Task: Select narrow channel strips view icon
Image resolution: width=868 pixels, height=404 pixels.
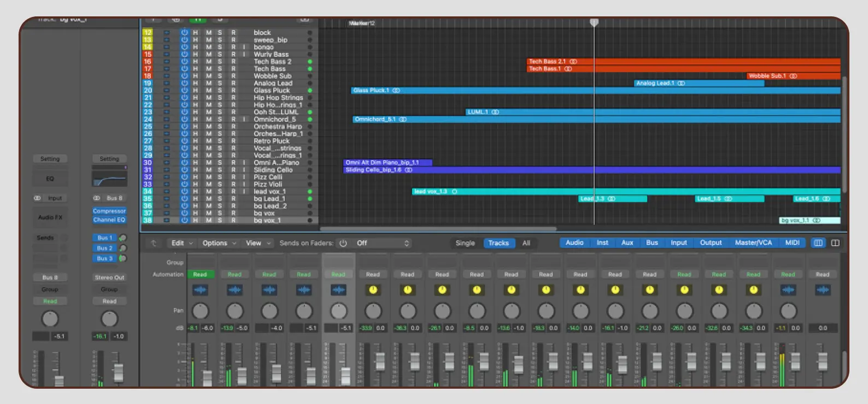Action: [x=818, y=243]
